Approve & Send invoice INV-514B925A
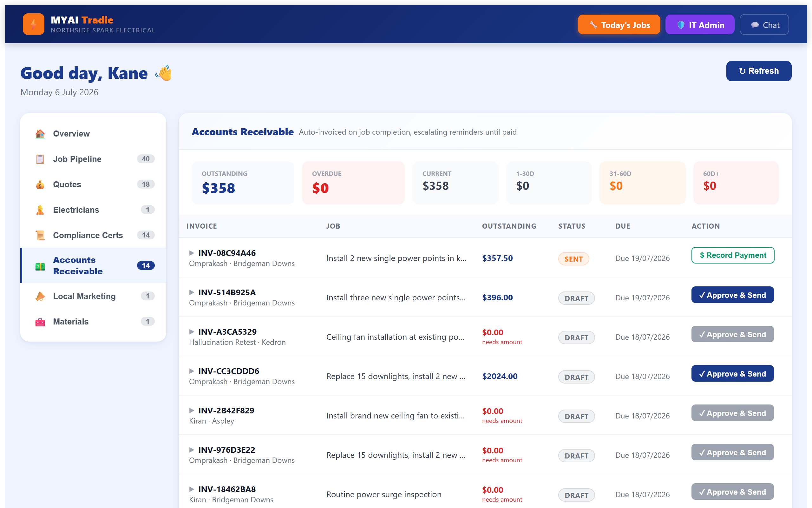812x508 pixels. pos(732,295)
